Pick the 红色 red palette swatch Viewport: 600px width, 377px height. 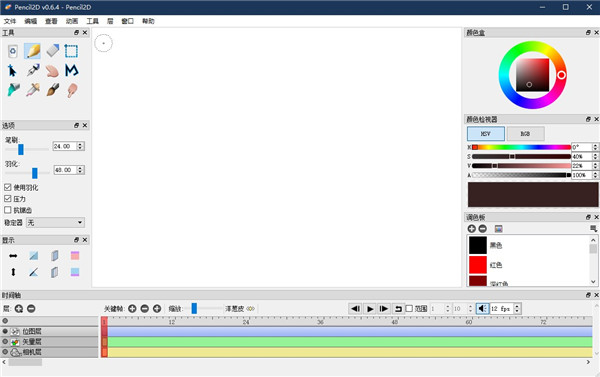[478, 265]
